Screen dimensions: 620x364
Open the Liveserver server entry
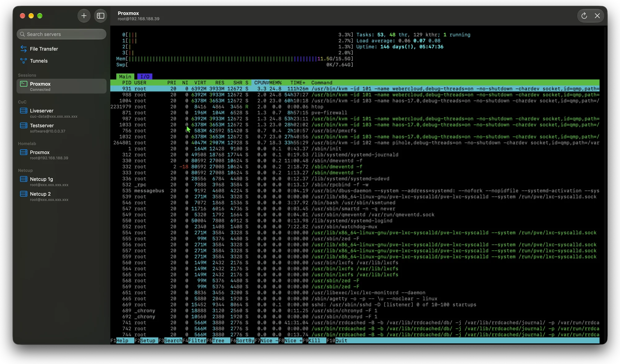click(61, 113)
